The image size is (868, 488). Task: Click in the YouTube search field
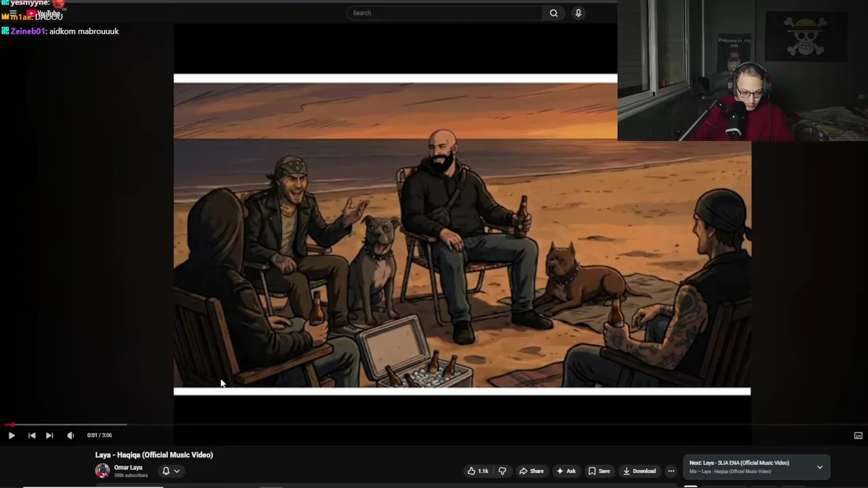coord(445,13)
